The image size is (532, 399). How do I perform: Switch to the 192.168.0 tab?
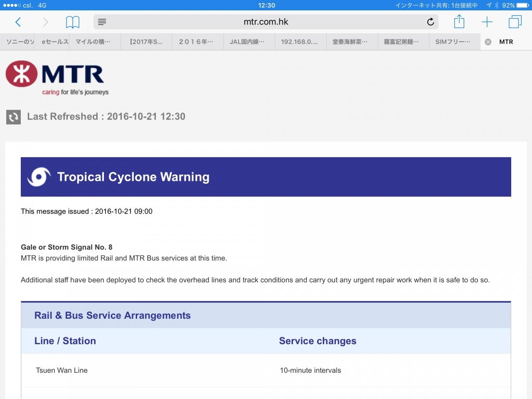(x=300, y=42)
